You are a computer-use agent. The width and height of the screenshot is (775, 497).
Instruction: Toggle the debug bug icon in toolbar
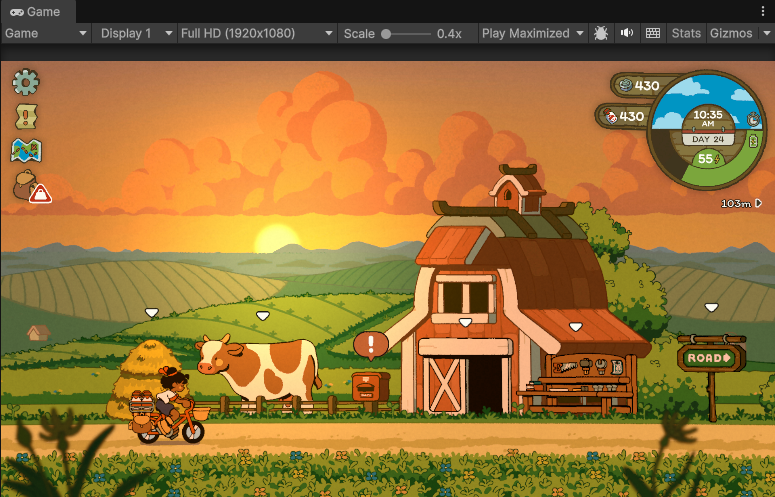tap(601, 33)
